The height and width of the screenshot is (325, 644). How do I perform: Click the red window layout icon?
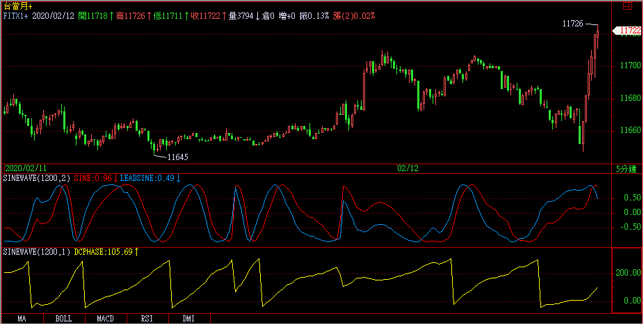[627, 6]
